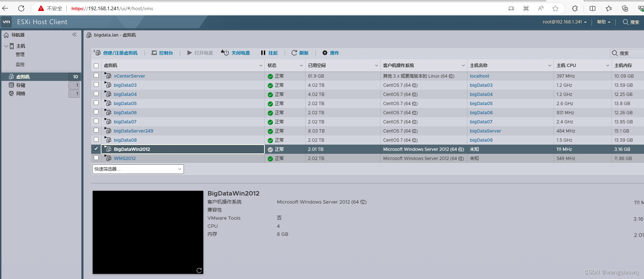Open the 主机名称 column dropdown arrow
Screen dimensions: 644x279
tap(550, 66)
